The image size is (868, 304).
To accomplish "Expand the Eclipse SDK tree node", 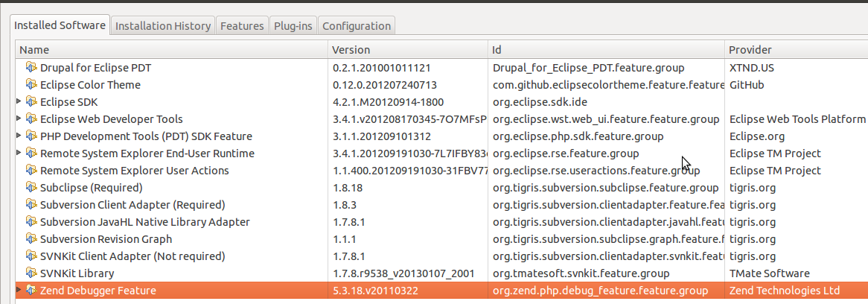I will 19,101.
